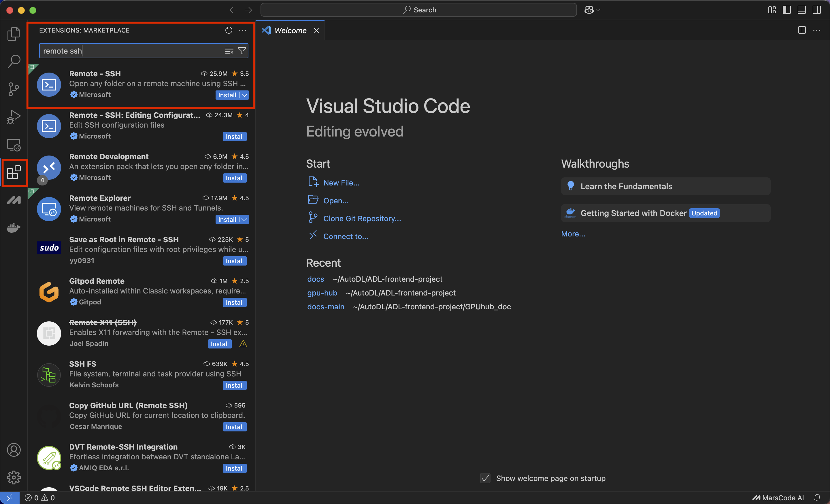Toggle Show welcome page on startup
The height and width of the screenshot is (504, 830).
(x=485, y=478)
